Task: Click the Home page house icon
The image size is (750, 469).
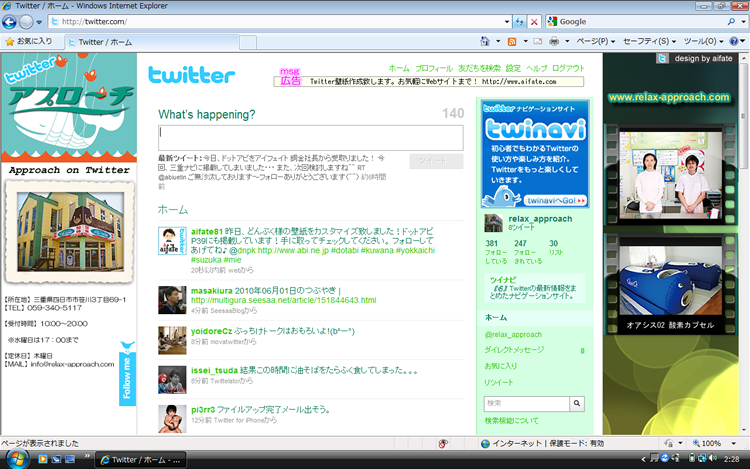Action: coord(485,42)
